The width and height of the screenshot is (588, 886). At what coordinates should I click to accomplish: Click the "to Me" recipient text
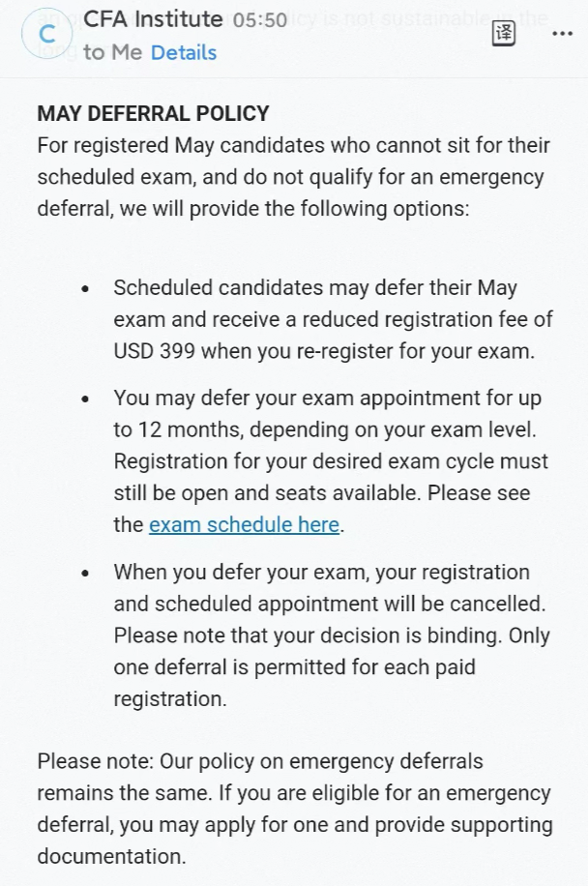[112, 52]
